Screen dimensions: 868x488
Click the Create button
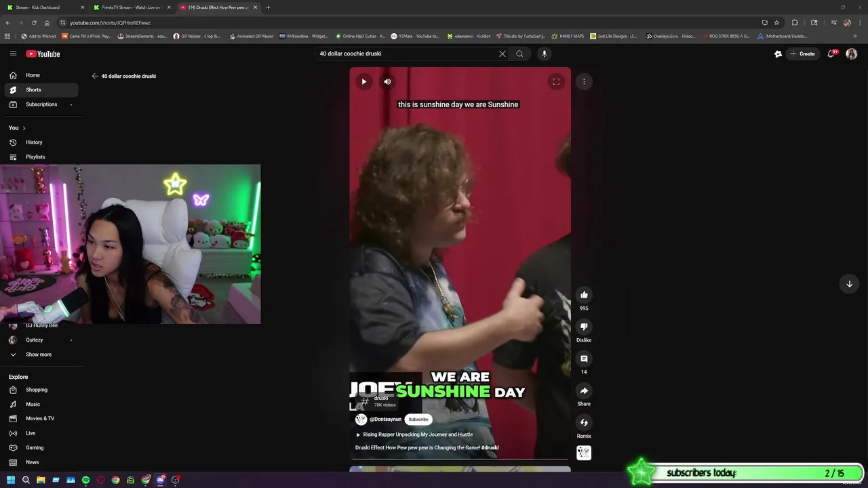pyautogui.click(x=802, y=54)
